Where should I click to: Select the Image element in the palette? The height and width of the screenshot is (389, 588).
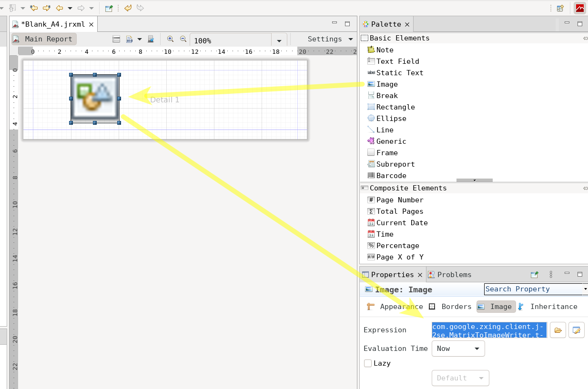[386, 84]
